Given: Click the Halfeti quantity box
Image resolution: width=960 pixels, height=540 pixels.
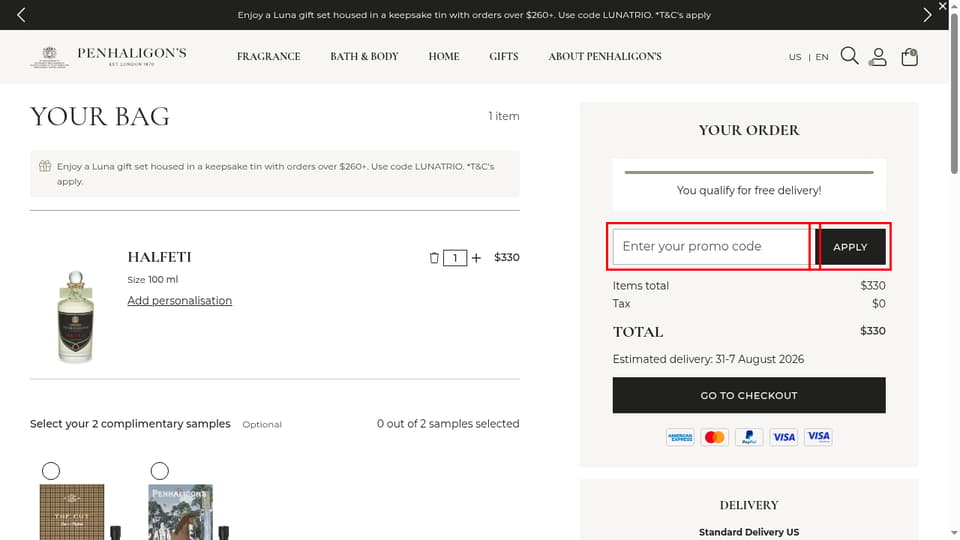Looking at the screenshot, I should tap(455, 258).
